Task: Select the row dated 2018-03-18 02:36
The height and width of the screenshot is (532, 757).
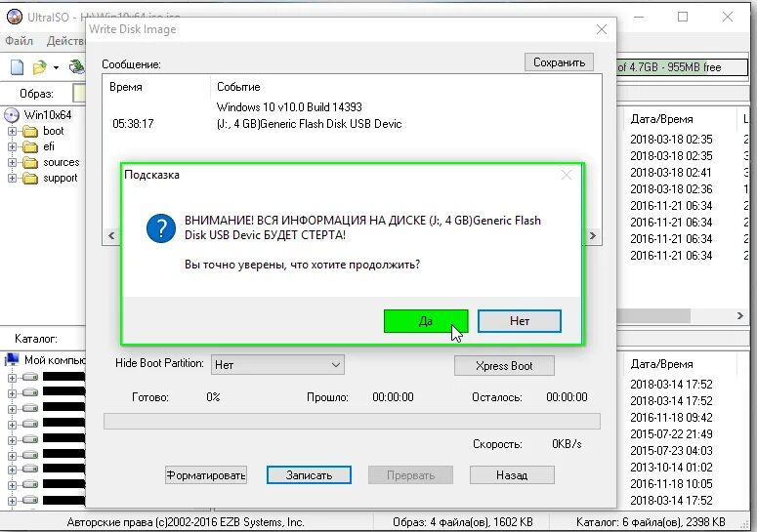Action: click(671, 189)
